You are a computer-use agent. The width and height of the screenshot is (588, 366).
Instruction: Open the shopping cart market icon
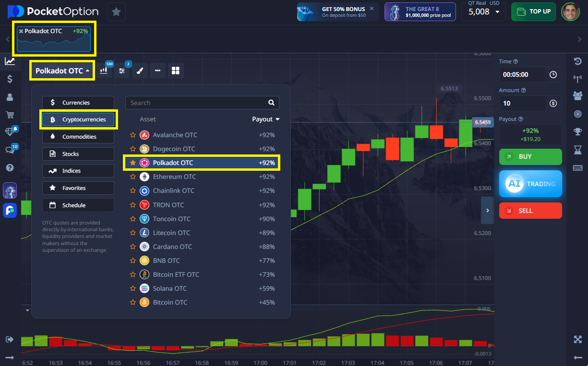tap(10, 115)
